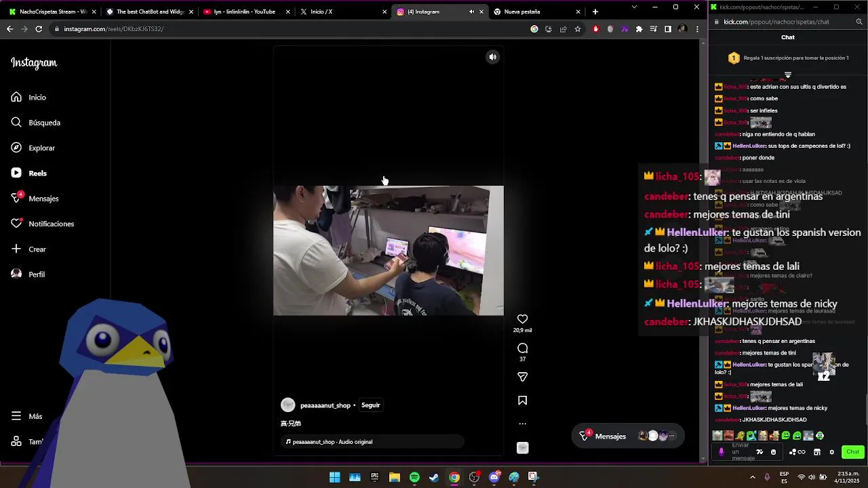The height and width of the screenshot is (488, 868).
Task: Click the Seguir button
Action: point(370,405)
